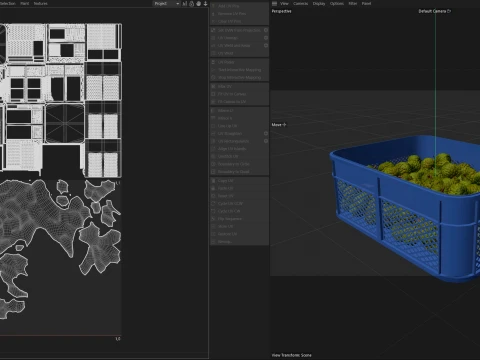Open the viewport Panel menu
Image resolution: width=480 pixels, height=360 pixels.
(x=366, y=3)
